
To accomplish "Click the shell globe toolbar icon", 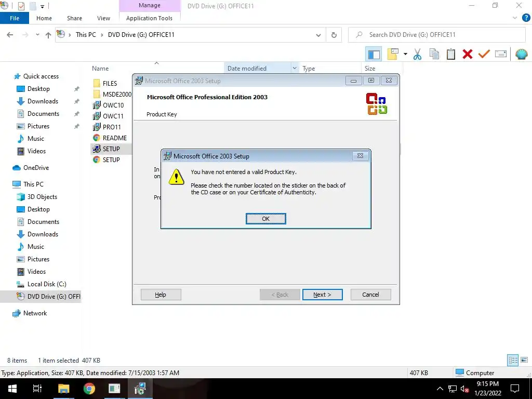I will (521, 54).
